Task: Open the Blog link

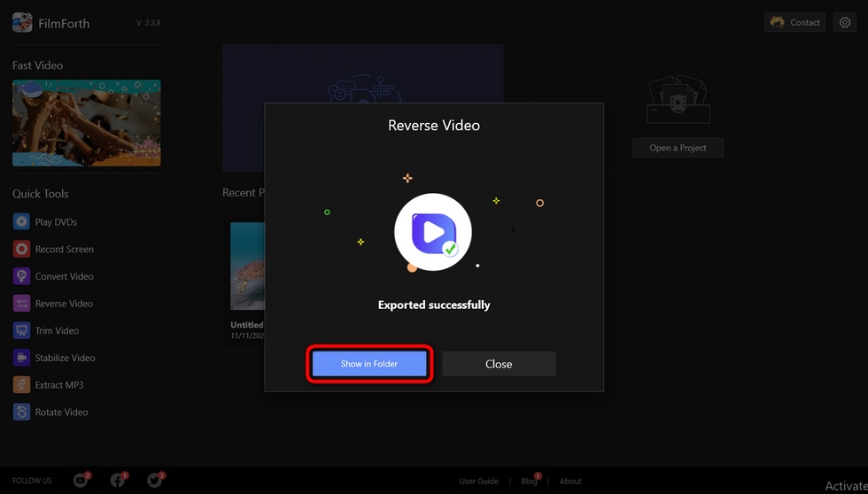Action: [529, 482]
